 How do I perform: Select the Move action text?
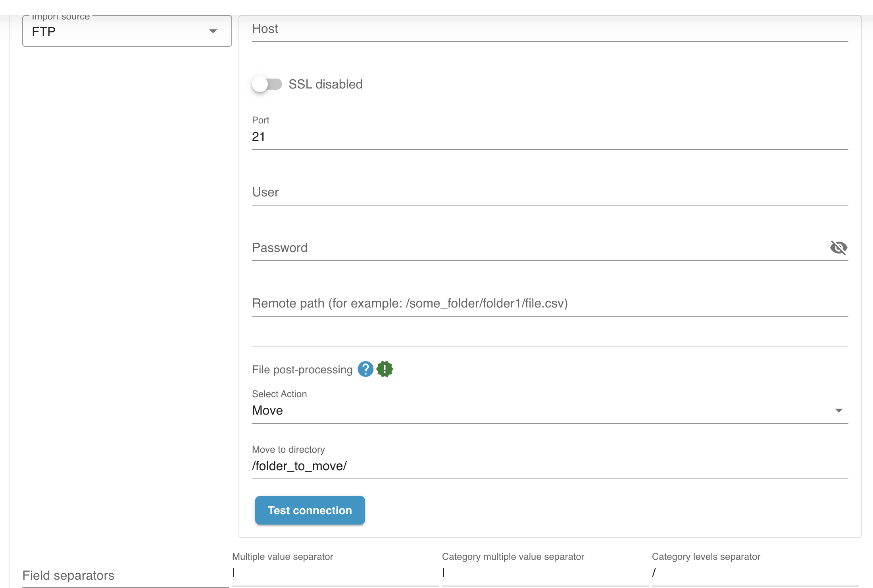coord(267,410)
